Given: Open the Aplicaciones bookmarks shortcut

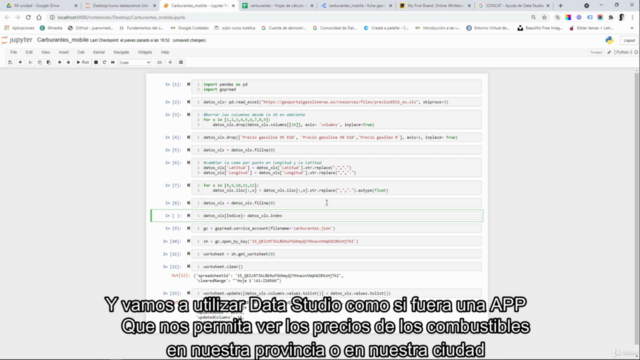Looking at the screenshot, I should pyautogui.click(x=19, y=28).
